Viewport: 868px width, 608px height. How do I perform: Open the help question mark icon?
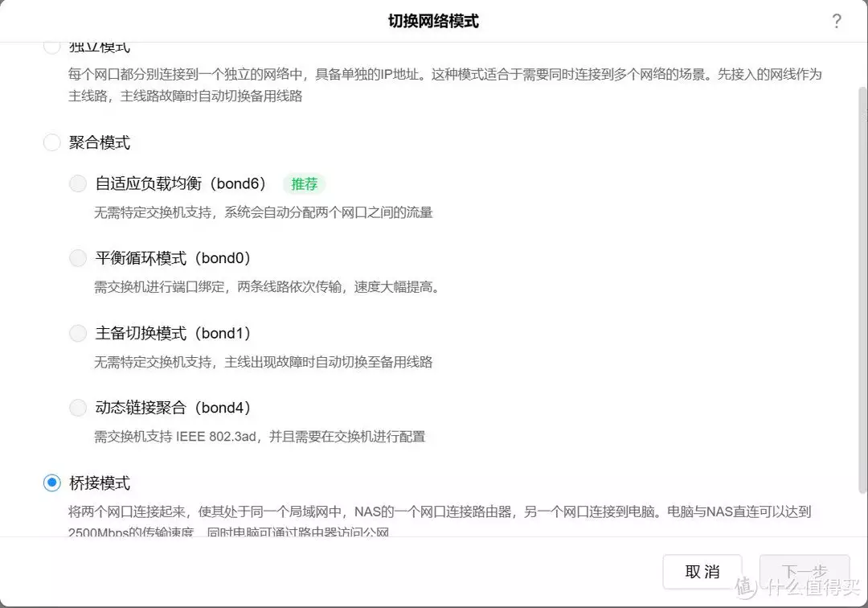click(837, 21)
